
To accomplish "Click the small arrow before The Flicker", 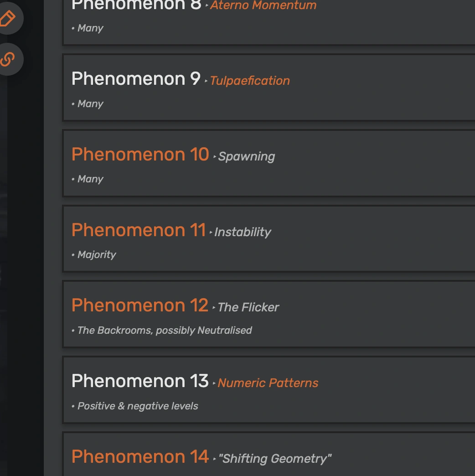I will tap(214, 308).
